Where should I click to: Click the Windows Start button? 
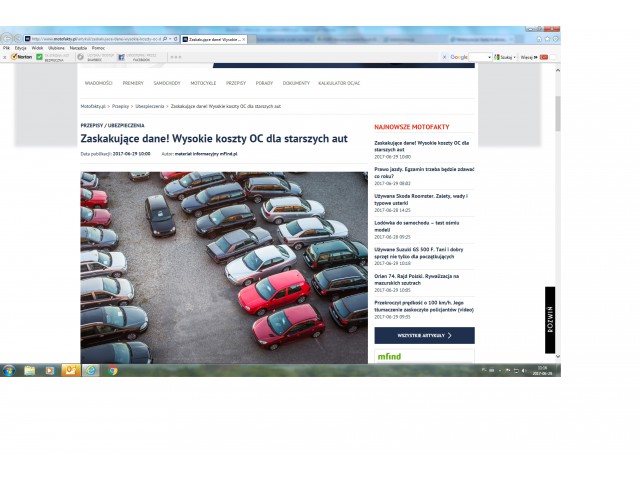(8, 370)
